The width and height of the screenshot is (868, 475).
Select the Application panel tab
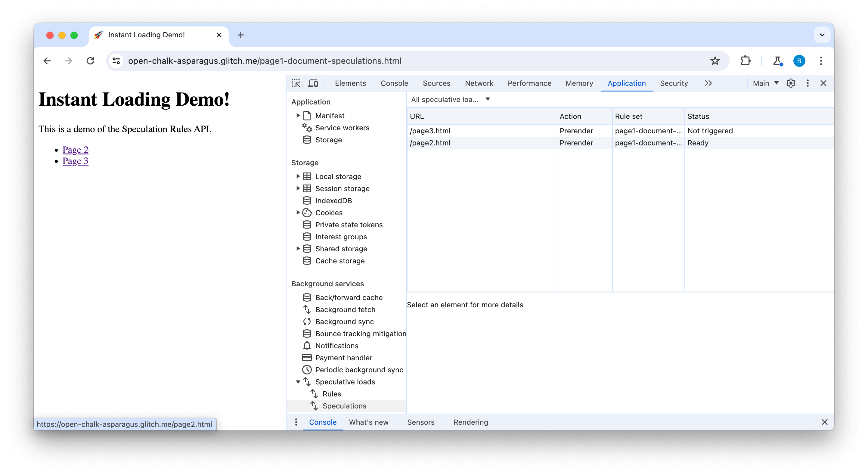[627, 82]
